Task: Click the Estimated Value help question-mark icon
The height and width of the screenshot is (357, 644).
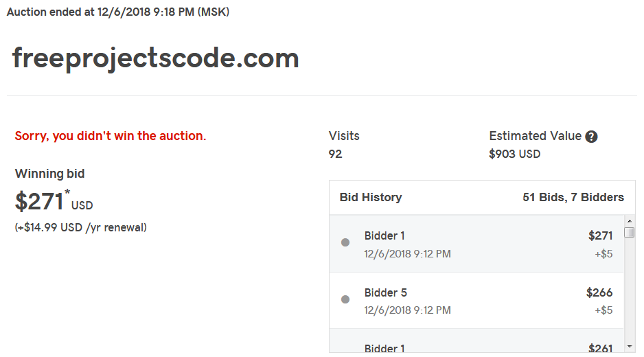Action: tap(591, 137)
